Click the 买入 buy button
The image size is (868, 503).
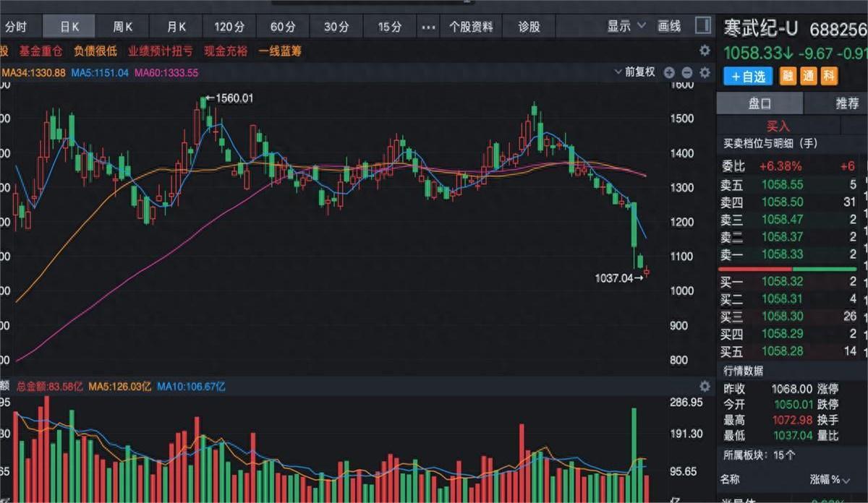[x=778, y=125]
